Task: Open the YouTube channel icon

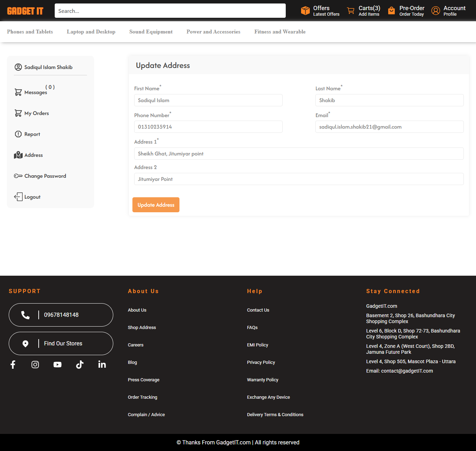Action: [57, 365]
